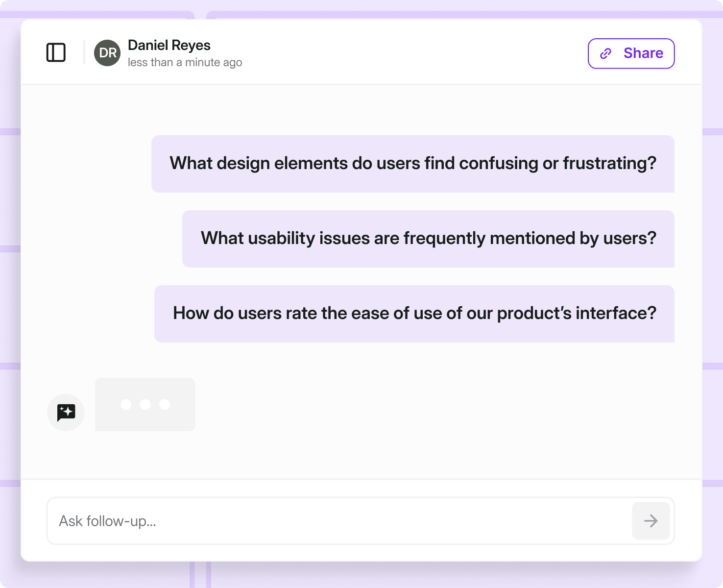The image size is (723, 588).
Task: Click the less than a minute ago timestamp
Action: pyautogui.click(x=185, y=63)
